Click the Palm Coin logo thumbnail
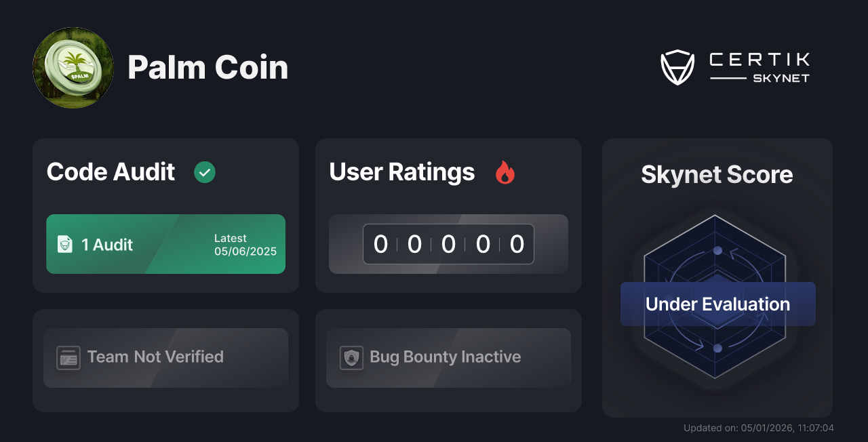Screen dimensions: 868x442 73,68
